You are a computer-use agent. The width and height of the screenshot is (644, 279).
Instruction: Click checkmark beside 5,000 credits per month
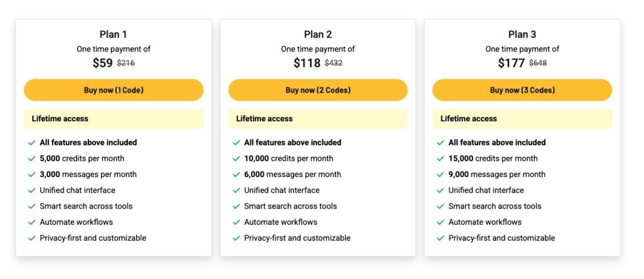pyautogui.click(x=32, y=159)
